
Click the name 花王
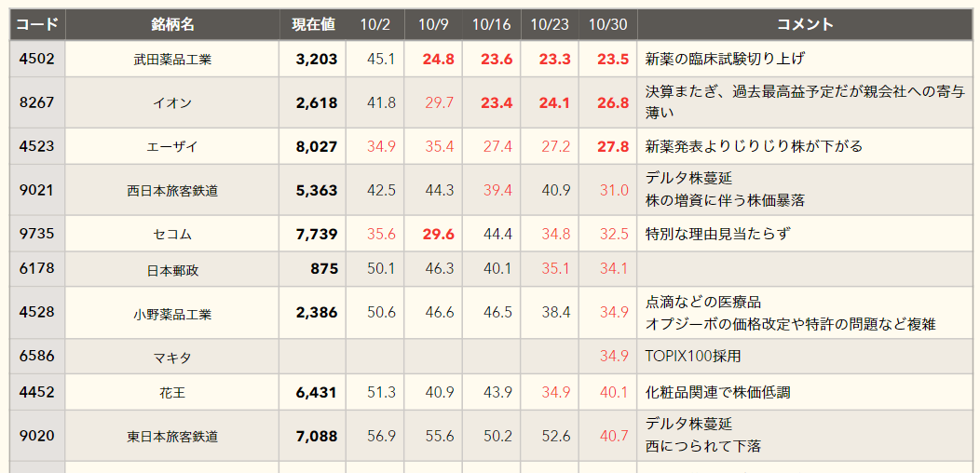[172, 394]
